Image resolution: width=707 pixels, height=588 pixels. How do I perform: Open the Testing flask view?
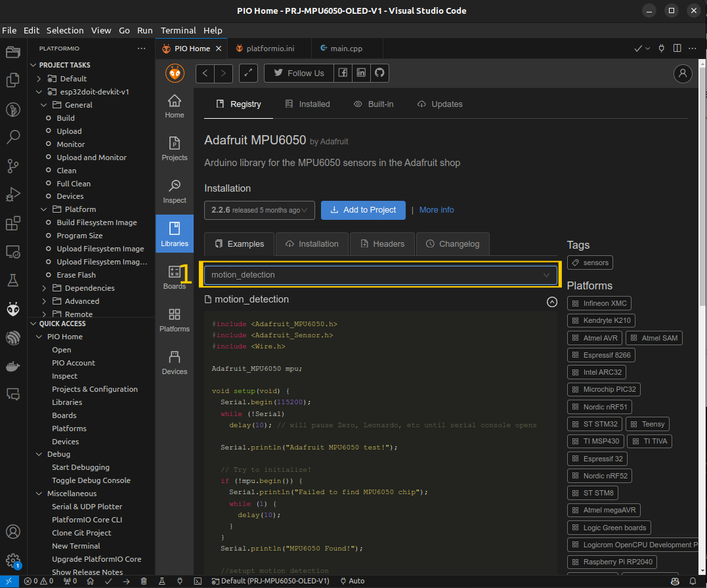pos(13,280)
